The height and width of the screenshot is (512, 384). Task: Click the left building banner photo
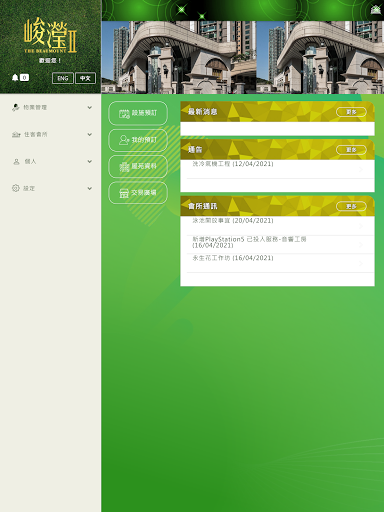[x=179, y=57]
